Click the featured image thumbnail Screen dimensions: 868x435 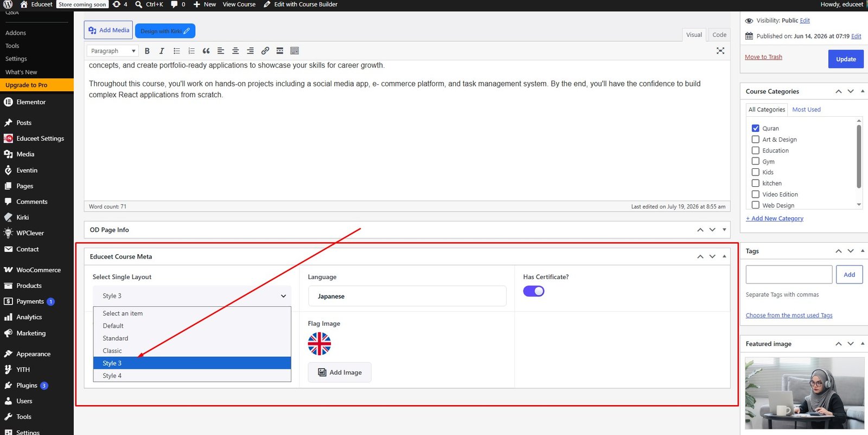(805, 393)
